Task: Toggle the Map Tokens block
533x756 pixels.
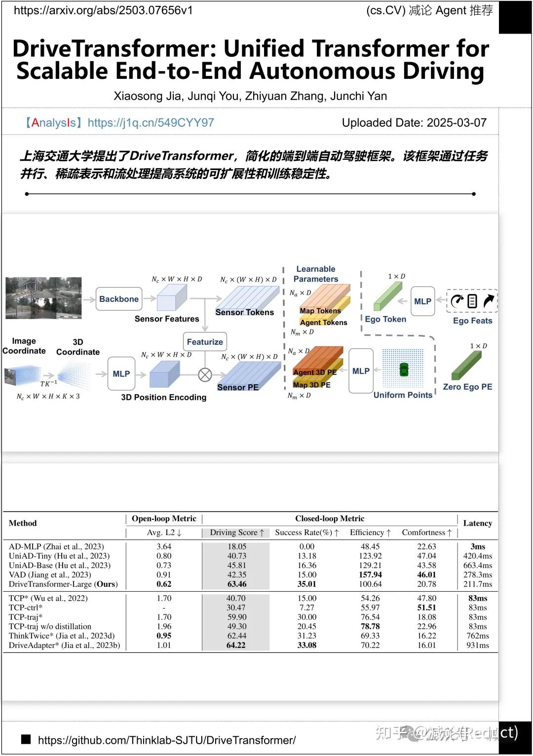Action: coord(321,310)
